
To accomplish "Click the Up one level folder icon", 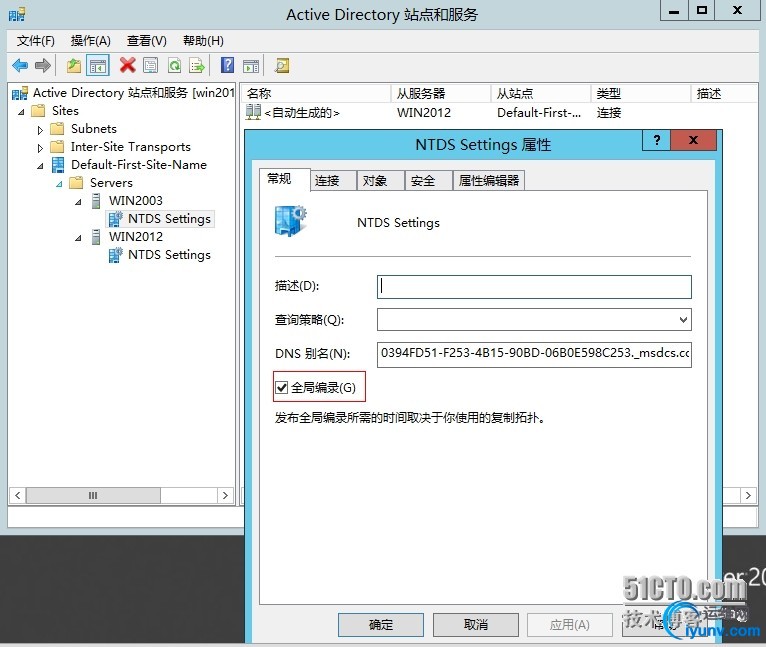I will click(74, 65).
